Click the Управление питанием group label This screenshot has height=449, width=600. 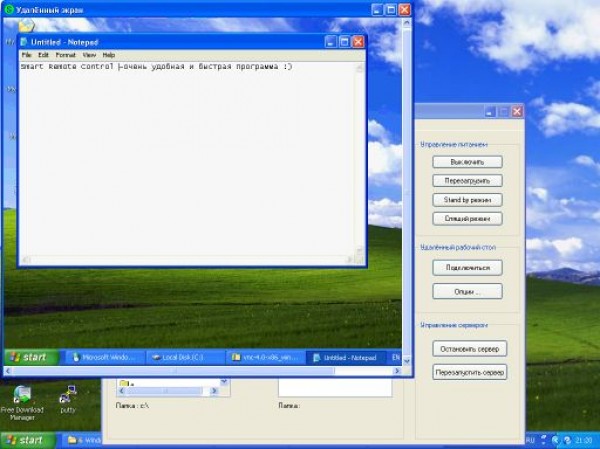(x=454, y=145)
